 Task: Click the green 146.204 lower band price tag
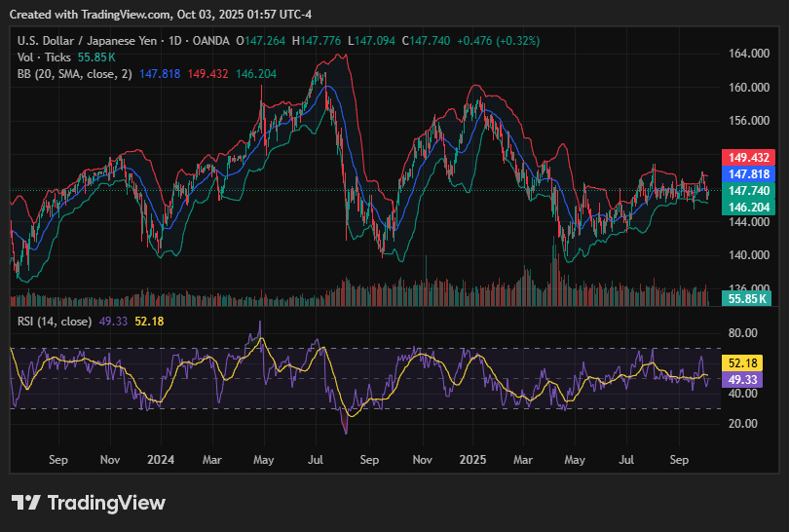point(746,208)
